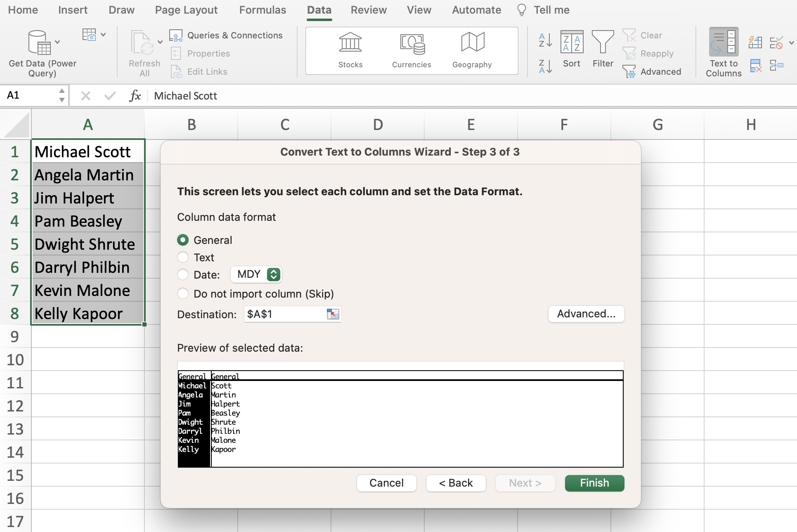
Task: Select Do not import column (Skip)
Action: tap(183, 294)
